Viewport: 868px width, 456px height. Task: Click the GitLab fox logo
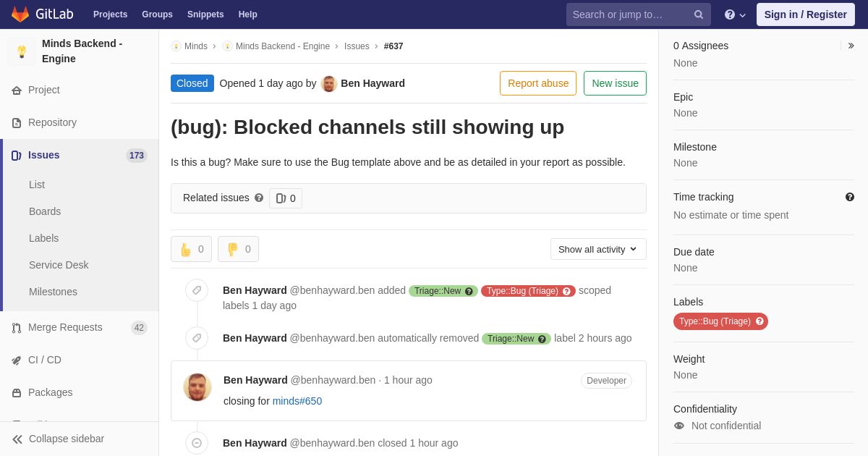coord(20,14)
